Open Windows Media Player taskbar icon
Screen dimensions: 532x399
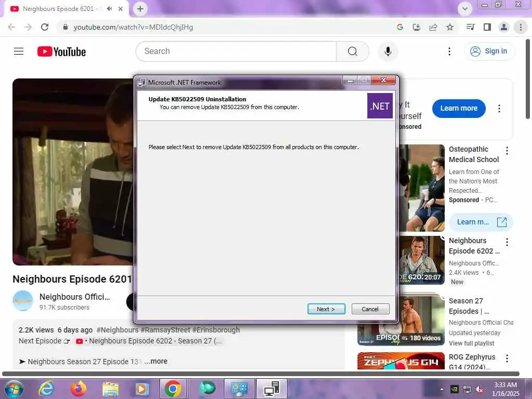[x=142, y=389]
